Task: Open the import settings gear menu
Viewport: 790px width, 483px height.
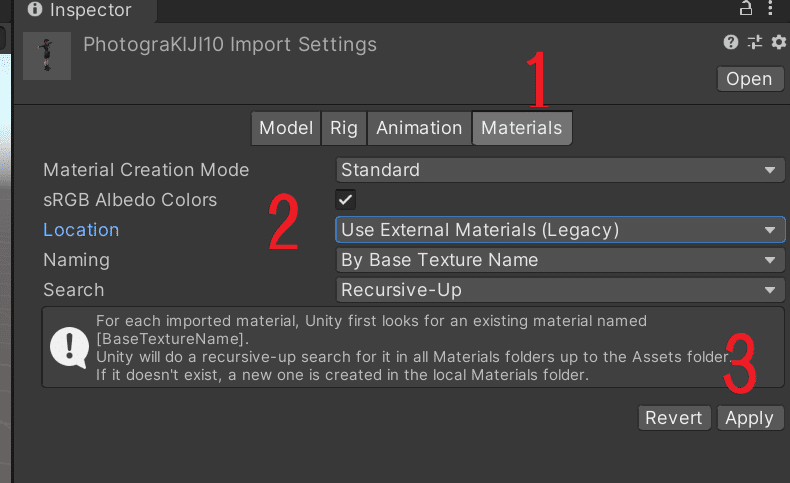Action: tap(778, 42)
